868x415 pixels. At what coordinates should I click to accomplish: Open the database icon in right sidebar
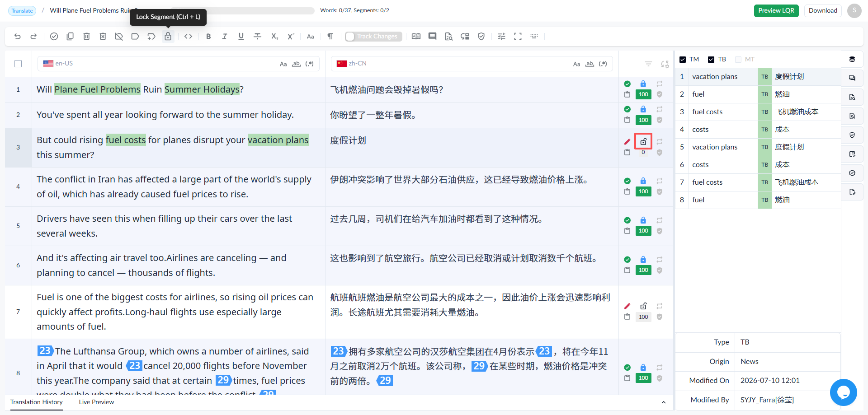pos(852,59)
